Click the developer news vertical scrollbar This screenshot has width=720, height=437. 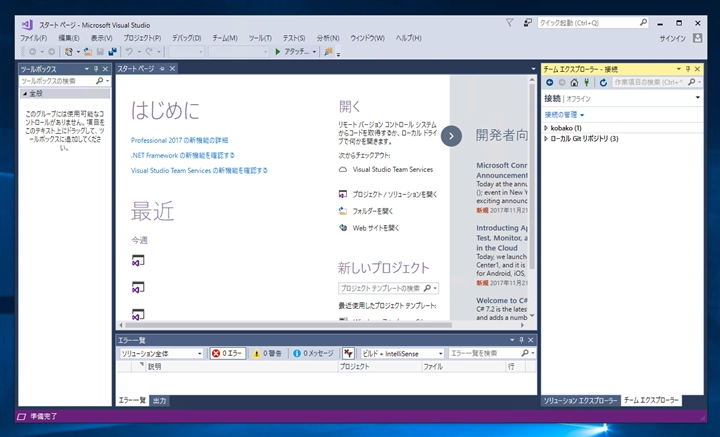[532, 174]
